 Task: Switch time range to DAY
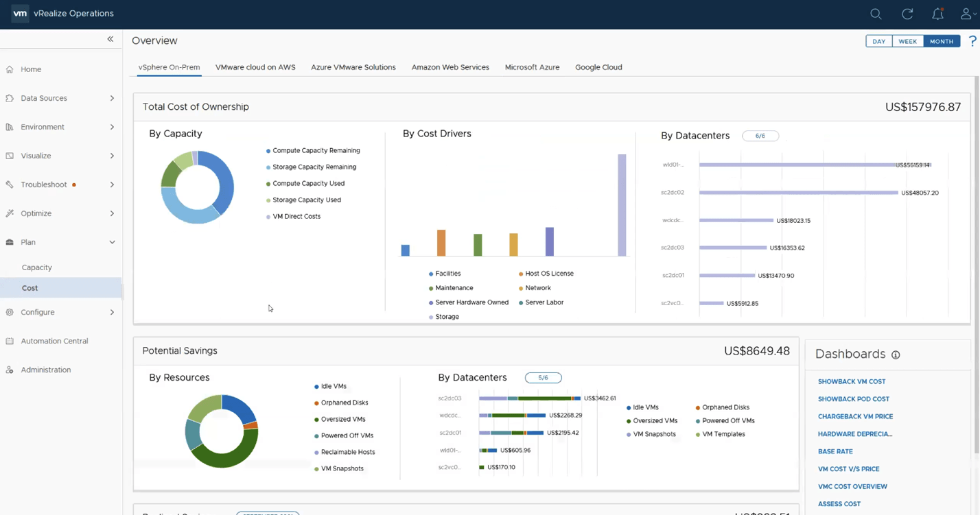tap(878, 41)
